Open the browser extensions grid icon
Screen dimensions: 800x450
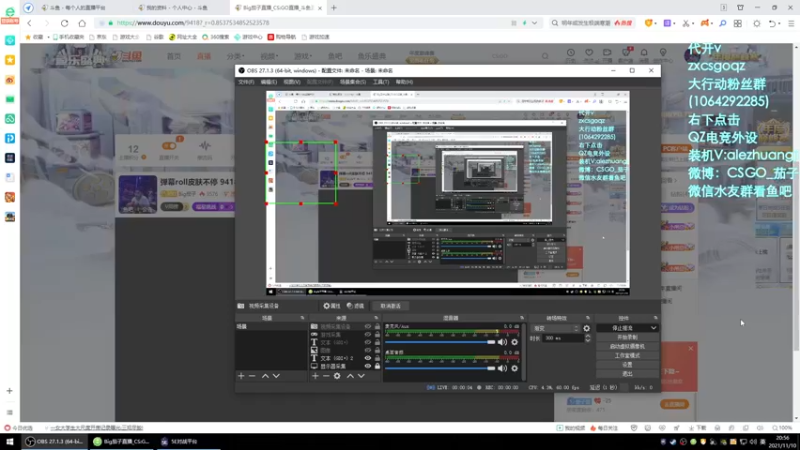tap(738, 23)
